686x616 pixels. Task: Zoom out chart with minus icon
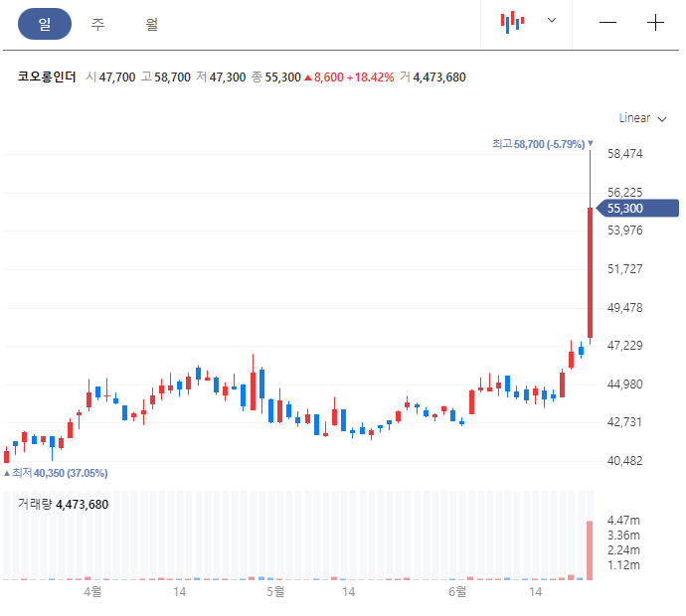(607, 22)
